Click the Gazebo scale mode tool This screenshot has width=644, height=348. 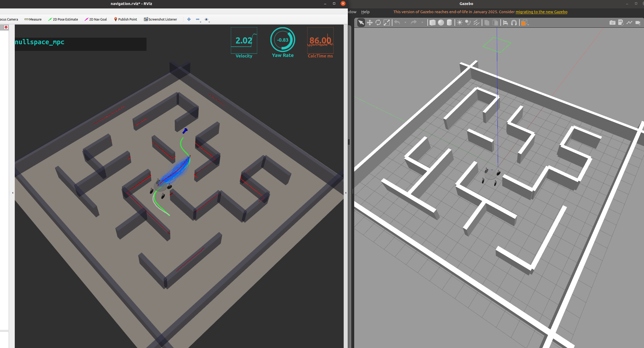pyautogui.click(x=387, y=23)
